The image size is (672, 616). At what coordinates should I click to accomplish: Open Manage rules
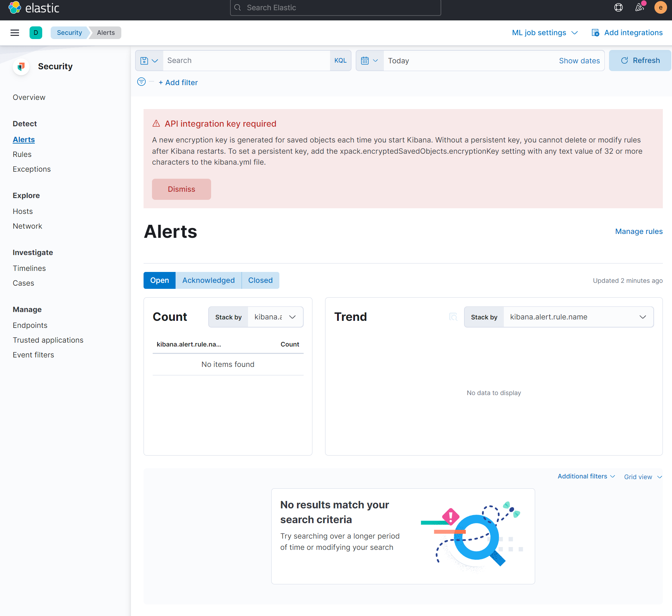tap(639, 231)
